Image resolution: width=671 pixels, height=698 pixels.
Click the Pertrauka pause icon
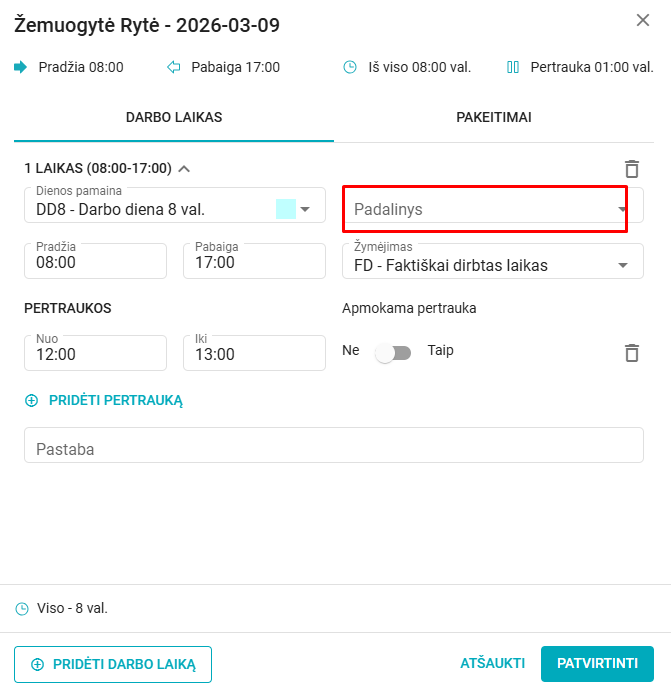click(x=513, y=67)
